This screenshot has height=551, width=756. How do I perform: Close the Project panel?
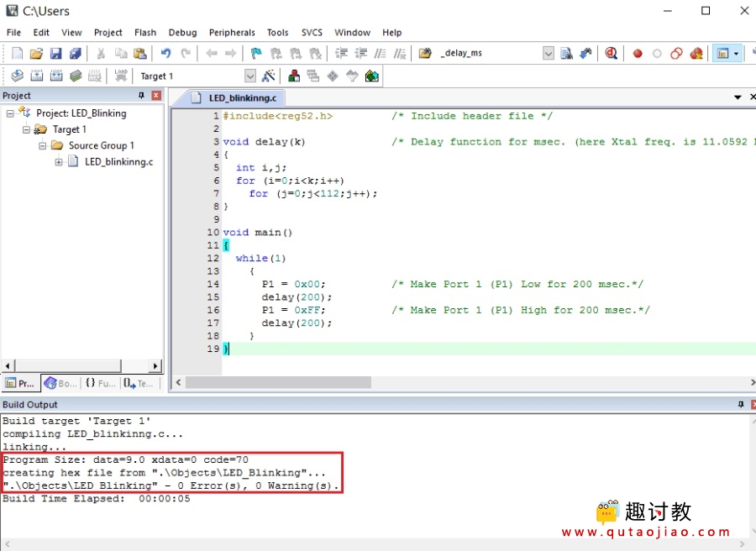tap(156, 96)
